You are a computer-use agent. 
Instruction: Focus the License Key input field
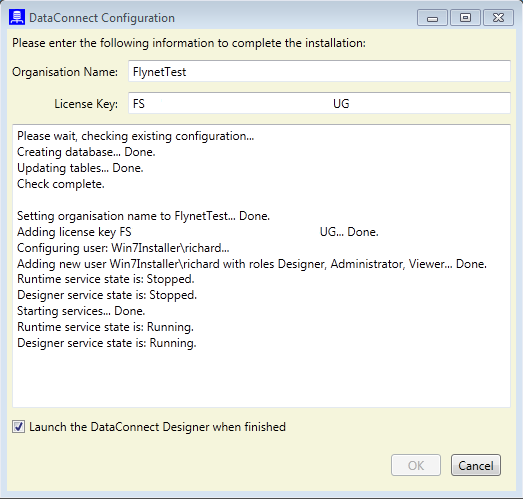(319, 103)
